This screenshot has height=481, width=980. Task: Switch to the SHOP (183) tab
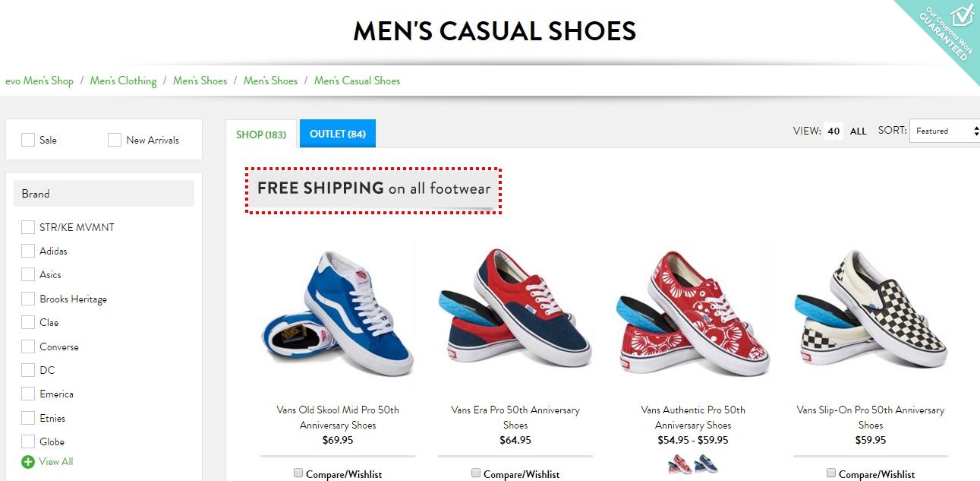(x=261, y=134)
